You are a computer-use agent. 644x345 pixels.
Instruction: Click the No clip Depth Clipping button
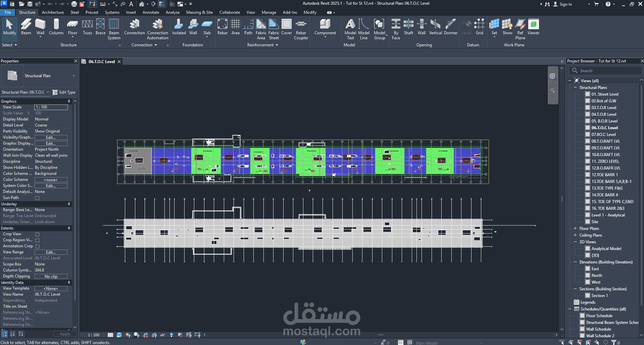(x=51, y=277)
